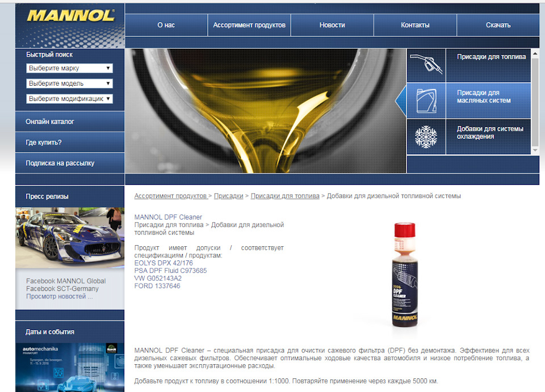Click the 'MANNOL DPF Cleaner' product title
The width and height of the screenshot is (545, 392).
point(168,217)
